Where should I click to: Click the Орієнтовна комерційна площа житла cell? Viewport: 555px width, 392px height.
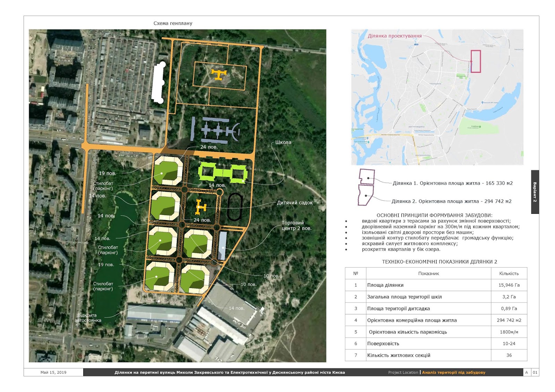click(x=428, y=320)
